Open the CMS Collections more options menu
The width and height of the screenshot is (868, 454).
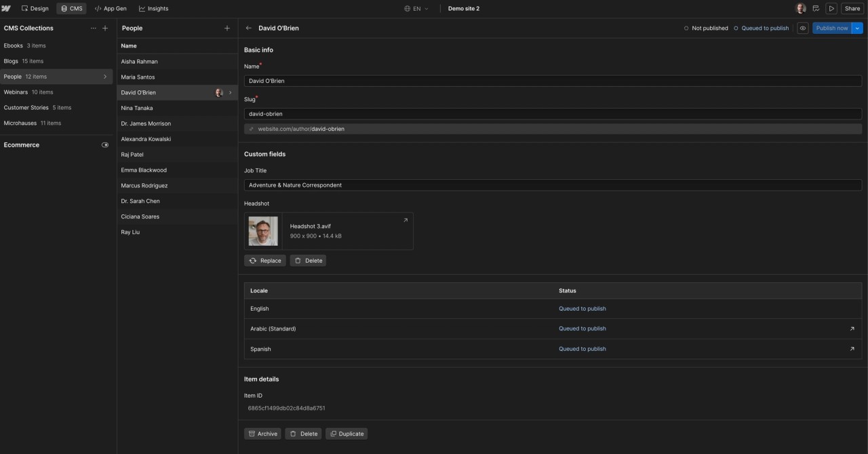94,29
